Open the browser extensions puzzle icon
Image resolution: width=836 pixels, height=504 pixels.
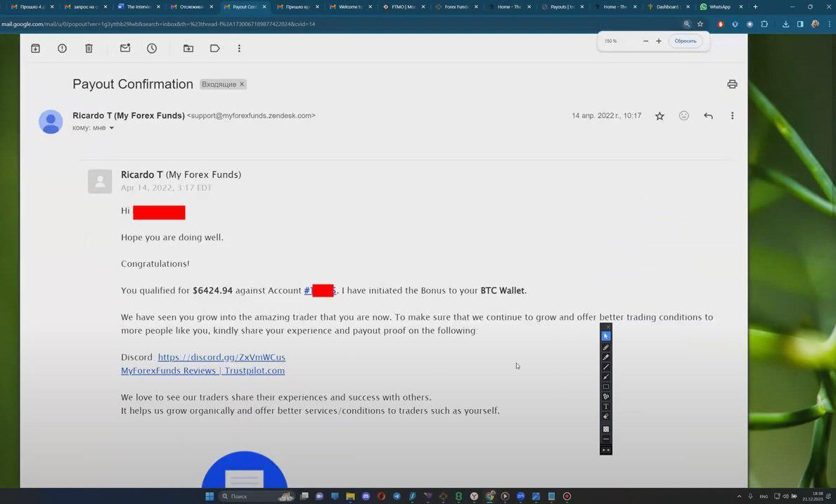(x=764, y=24)
